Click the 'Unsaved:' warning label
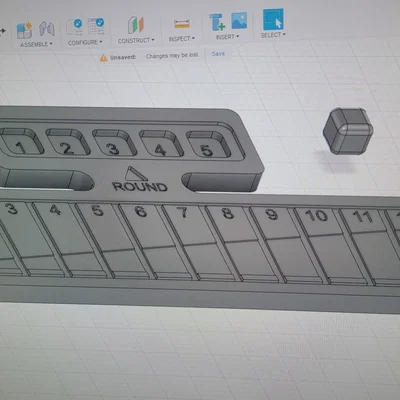The height and width of the screenshot is (400, 400). coord(123,57)
